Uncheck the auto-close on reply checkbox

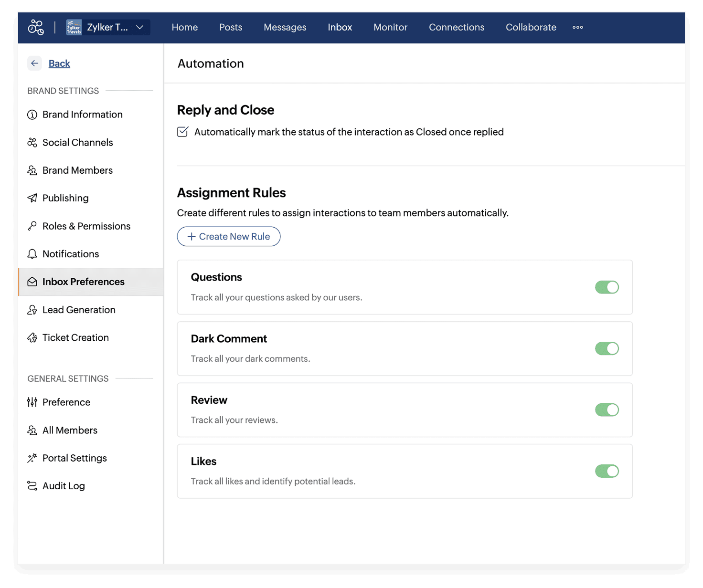point(182,132)
